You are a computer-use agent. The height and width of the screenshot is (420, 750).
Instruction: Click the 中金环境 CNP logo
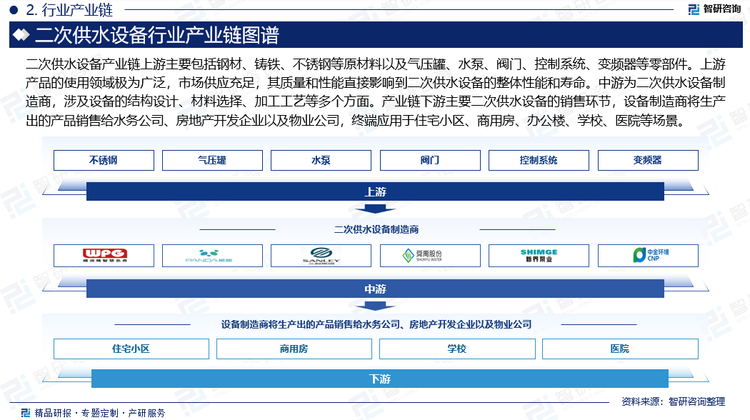[651, 255]
